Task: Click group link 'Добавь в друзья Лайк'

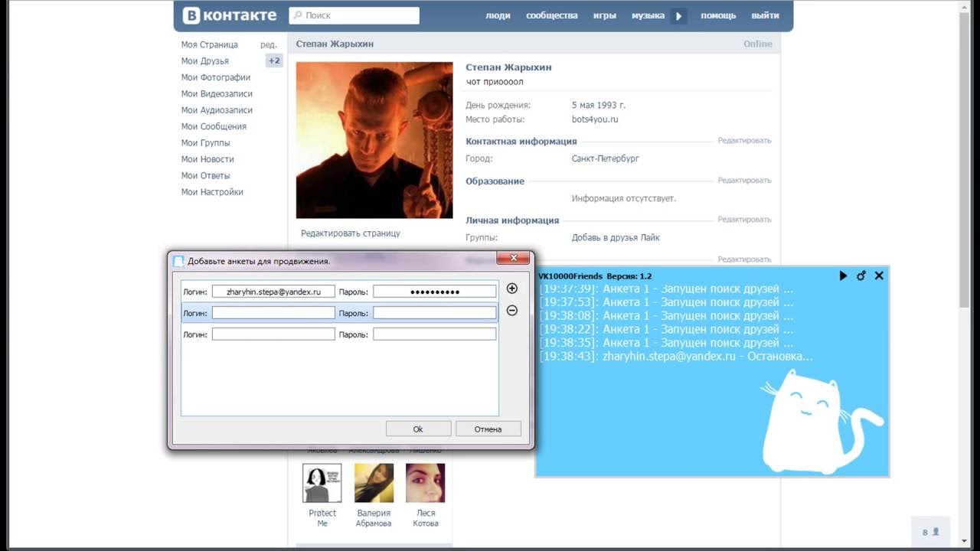Action: coord(616,237)
